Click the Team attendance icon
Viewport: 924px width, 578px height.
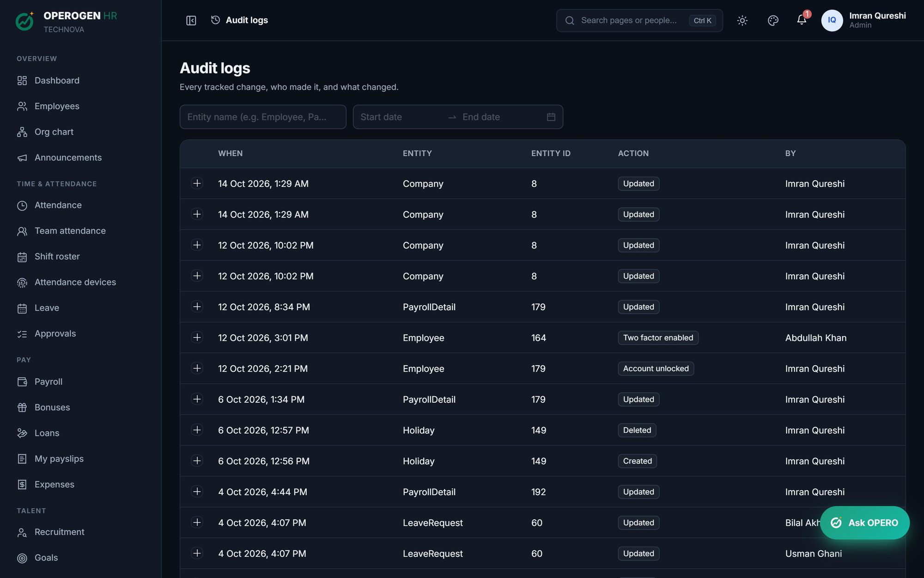22,231
